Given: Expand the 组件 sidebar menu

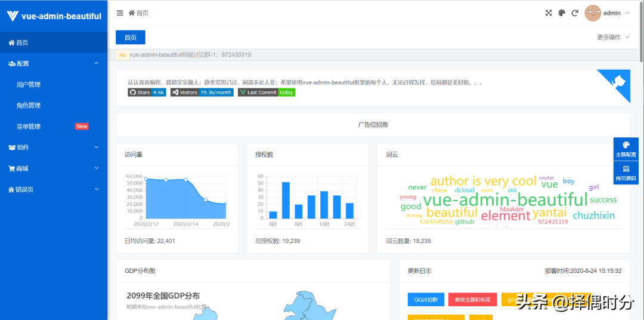Looking at the screenshot, I should pyautogui.click(x=54, y=147).
